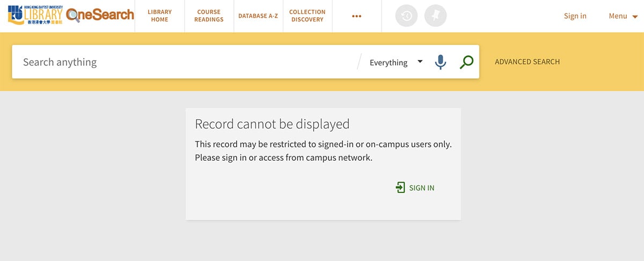
Task: Open the Everything search scope selector
Action: click(x=389, y=63)
